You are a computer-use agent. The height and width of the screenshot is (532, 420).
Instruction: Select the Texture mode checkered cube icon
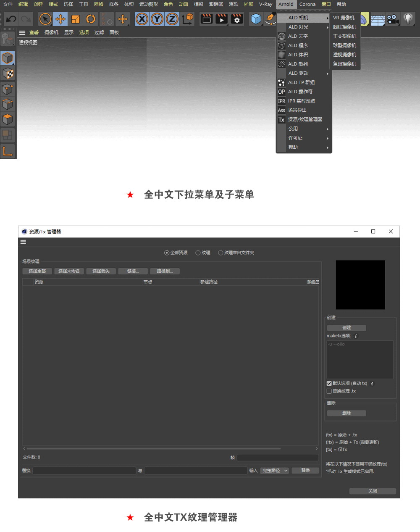pos(8,74)
